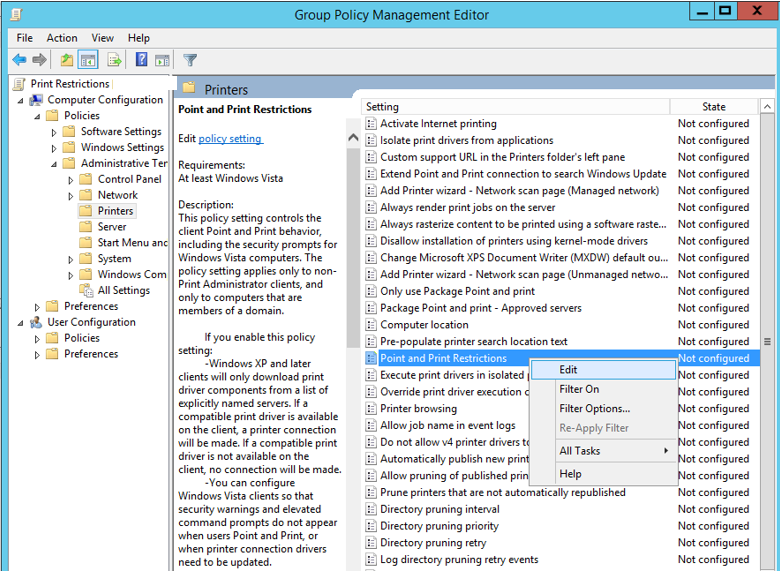Screen dimensions: 780x572
Task: Expand the Control Panel folder node
Action: tap(71, 180)
